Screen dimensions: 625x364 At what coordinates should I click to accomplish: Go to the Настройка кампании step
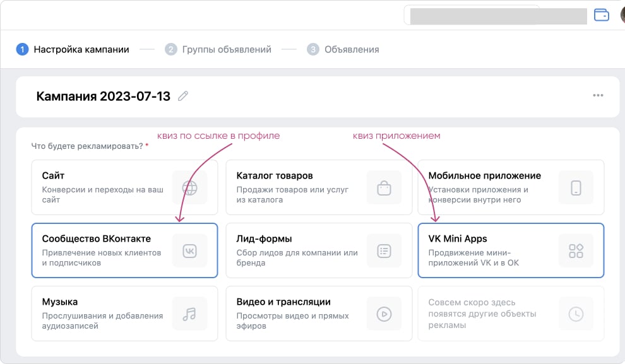tap(81, 49)
